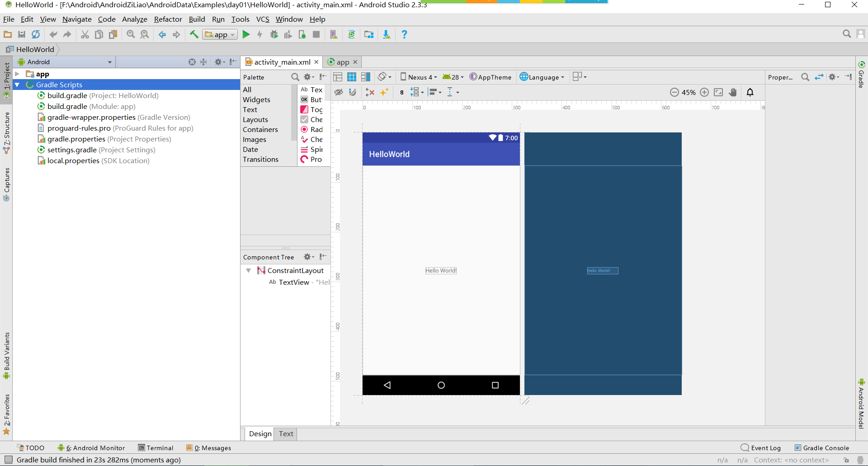Open the app run configuration dropdown
The image size is (868, 466).
point(220,34)
